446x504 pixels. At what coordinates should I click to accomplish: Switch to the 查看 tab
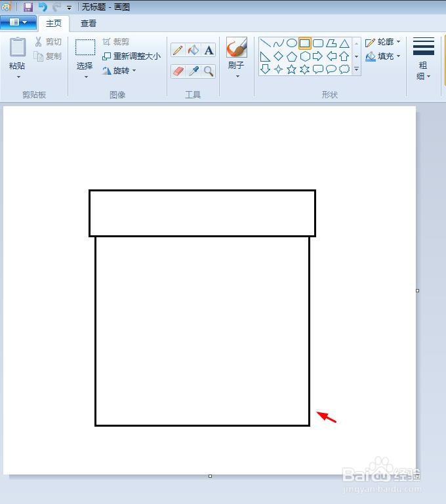tap(89, 24)
